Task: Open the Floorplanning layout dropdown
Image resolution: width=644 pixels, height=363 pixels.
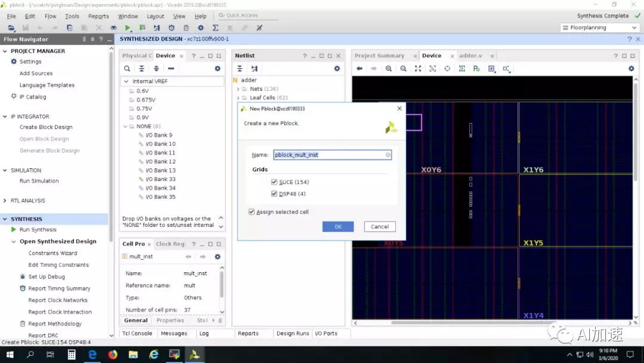Action: (600, 28)
